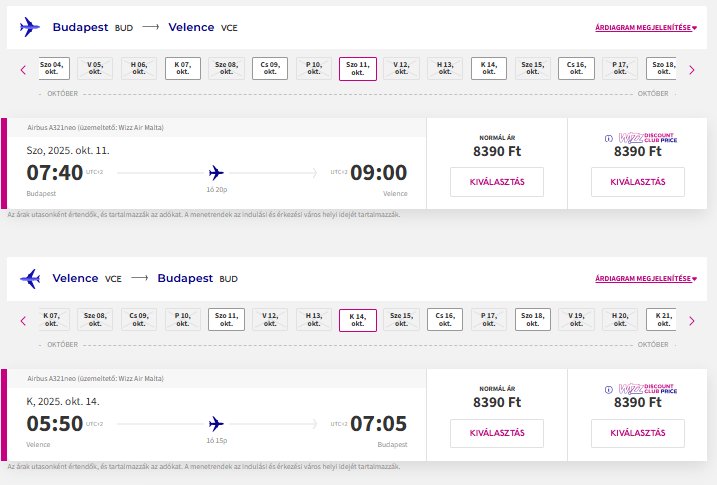Show later return dates with right arrow
This screenshot has height=485, width=717.
coord(691,320)
